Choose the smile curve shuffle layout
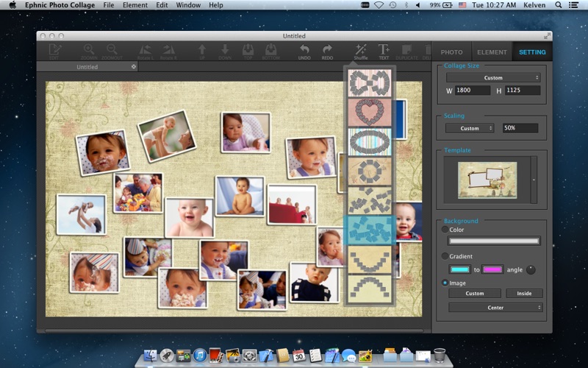 click(370, 259)
